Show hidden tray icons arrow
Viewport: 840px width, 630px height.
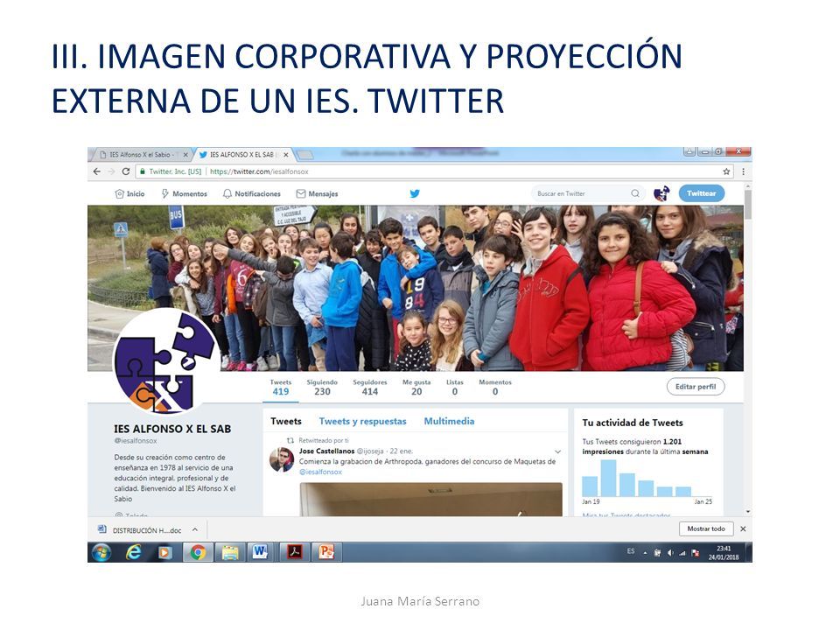point(646,553)
